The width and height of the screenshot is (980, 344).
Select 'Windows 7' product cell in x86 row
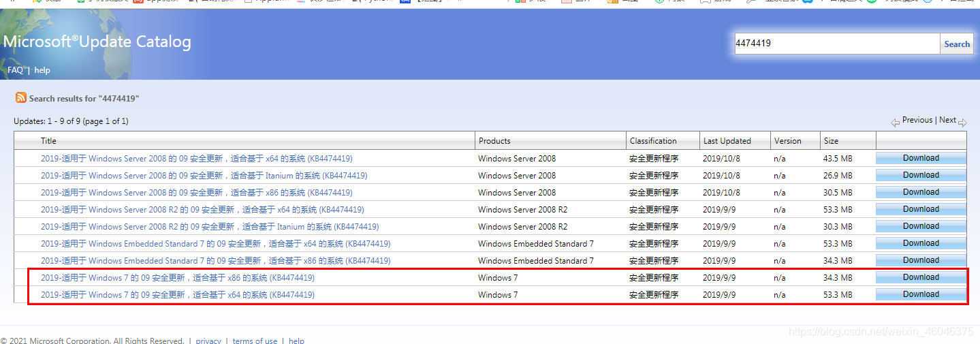498,278
